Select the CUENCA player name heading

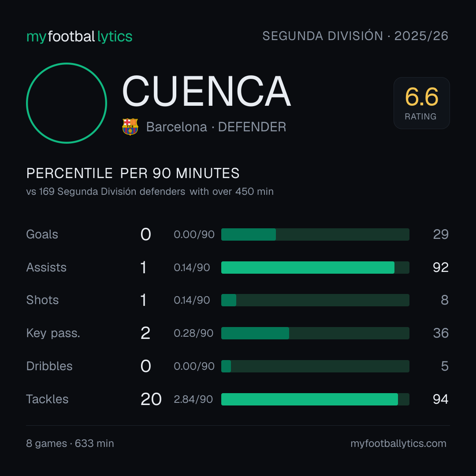206,91
